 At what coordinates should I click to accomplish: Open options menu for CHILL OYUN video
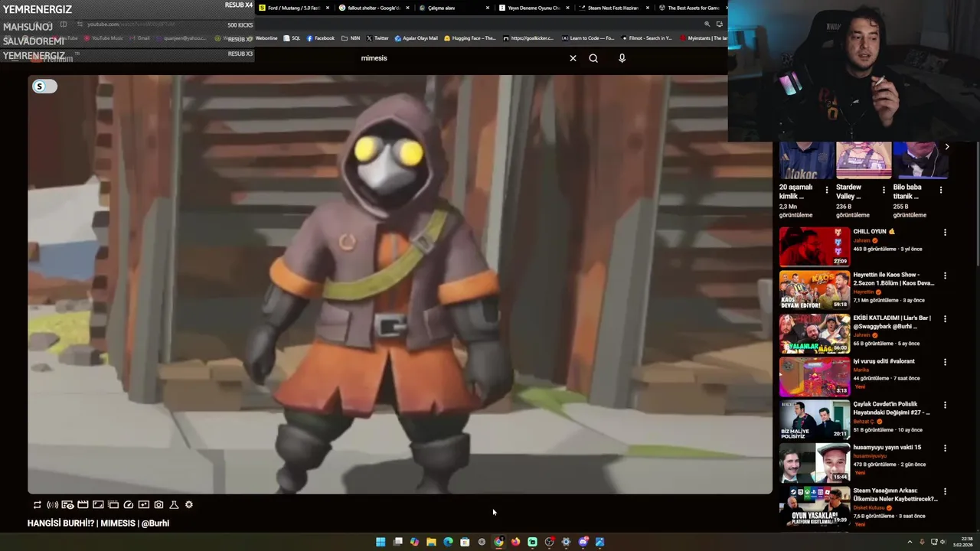[945, 233]
